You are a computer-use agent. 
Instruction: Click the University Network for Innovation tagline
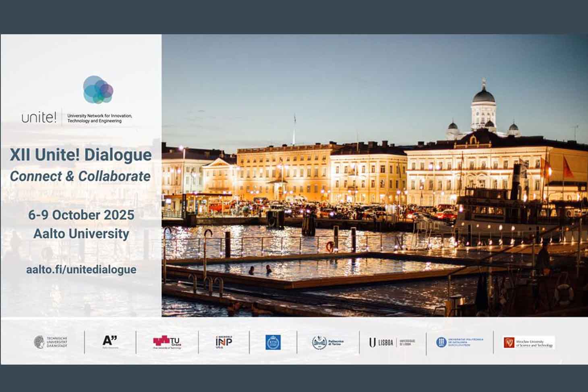click(99, 118)
